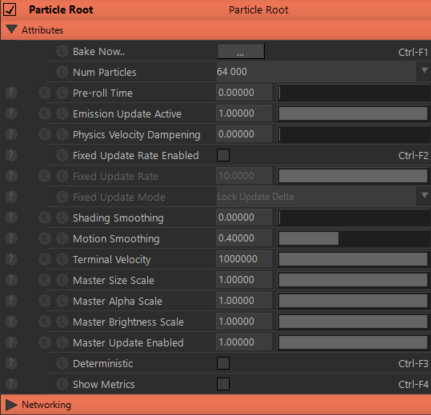Uncheck the Particle Root enabled checkbox
The width and height of the screenshot is (431, 415).
click(x=10, y=10)
